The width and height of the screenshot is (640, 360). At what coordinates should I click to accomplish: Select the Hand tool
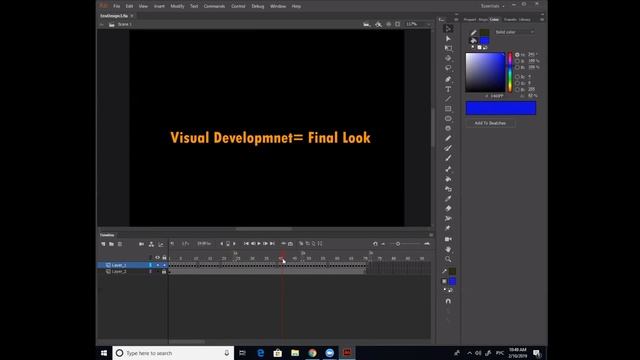coord(448,249)
